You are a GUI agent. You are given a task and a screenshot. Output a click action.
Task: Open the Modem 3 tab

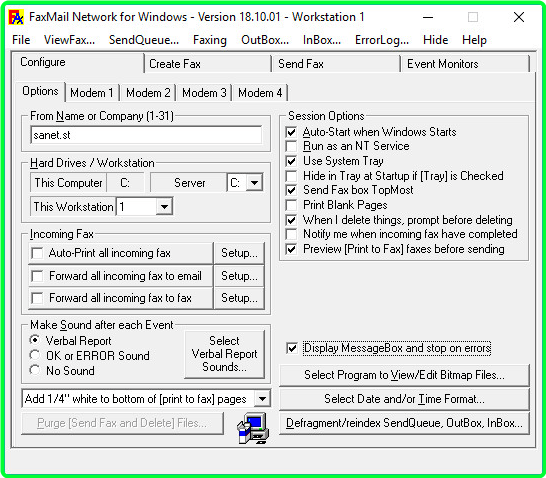point(204,93)
